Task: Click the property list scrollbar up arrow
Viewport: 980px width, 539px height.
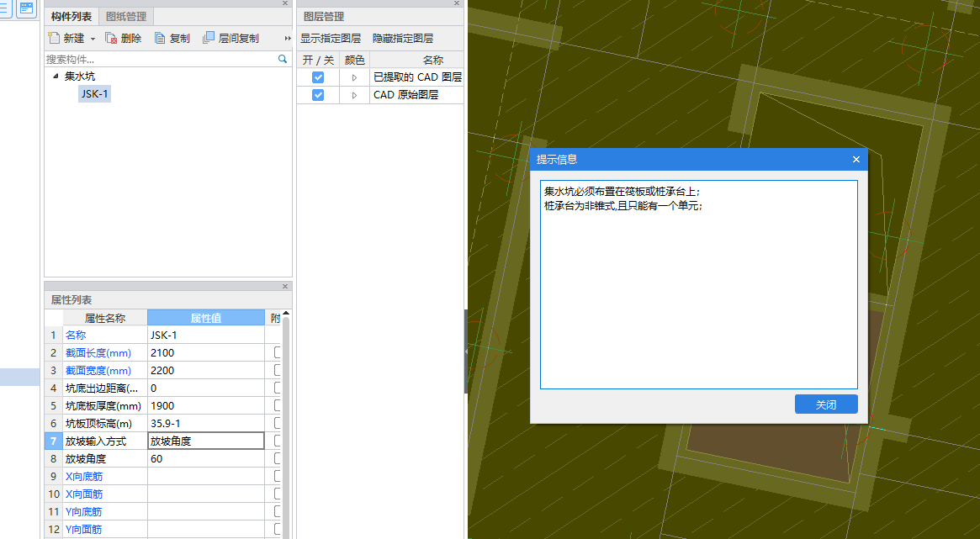Action: click(x=286, y=313)
